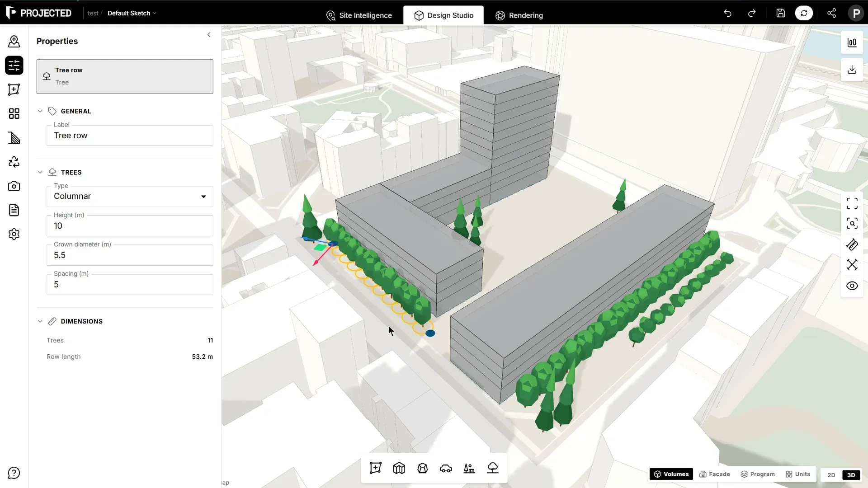Save the project with the disk icon
The image size is (868, 488).
[x=781, y=13]
